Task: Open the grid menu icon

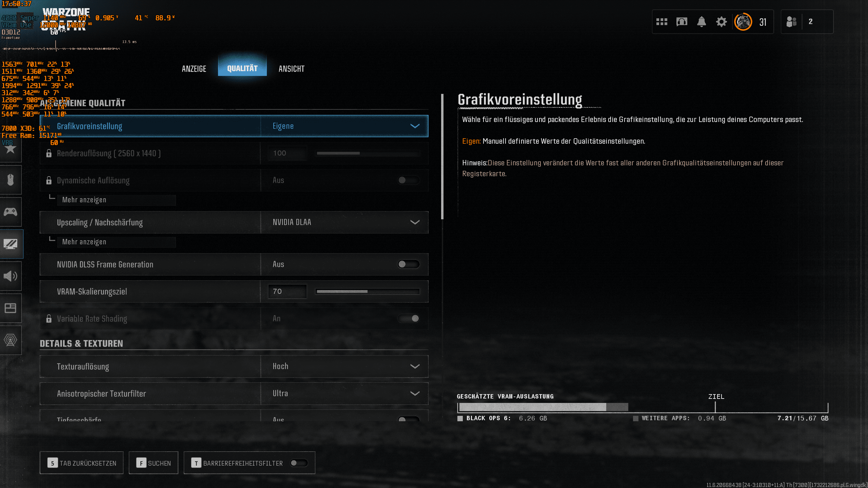Action: coord(662,22)
